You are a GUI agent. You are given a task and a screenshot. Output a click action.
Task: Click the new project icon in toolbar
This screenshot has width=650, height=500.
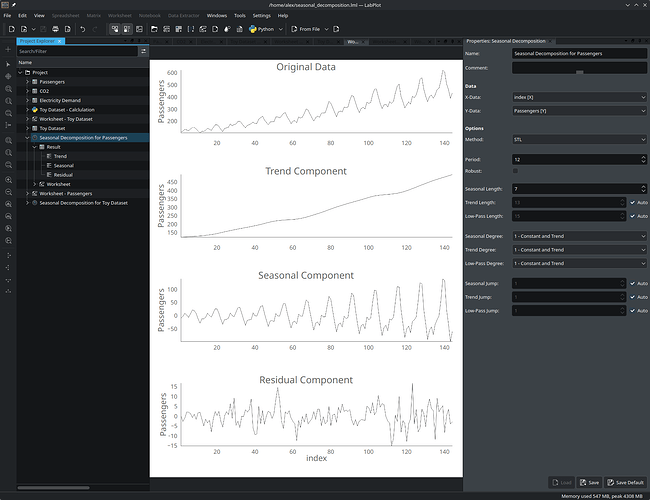click(x=9, y=29)
